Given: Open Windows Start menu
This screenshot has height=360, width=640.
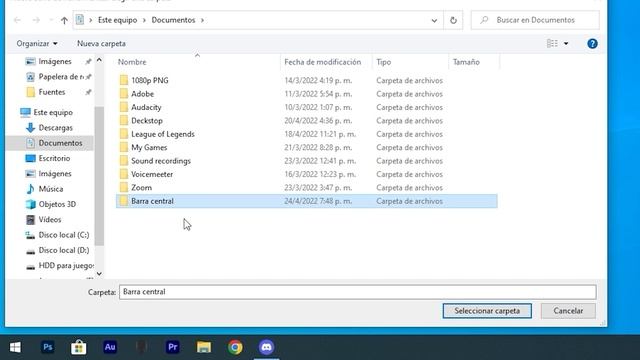Looking at the screenshot, I should 15,347.
